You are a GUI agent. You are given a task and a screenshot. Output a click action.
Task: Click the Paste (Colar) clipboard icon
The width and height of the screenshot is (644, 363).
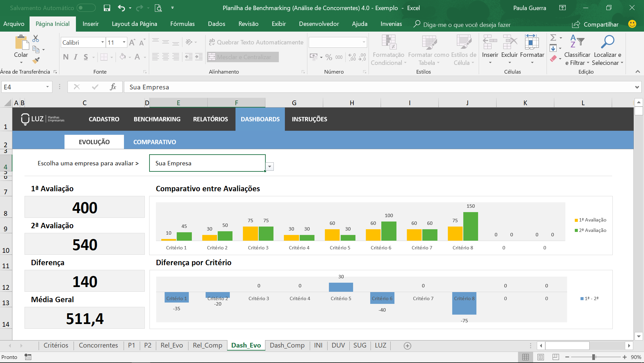[x=21, y=43]
